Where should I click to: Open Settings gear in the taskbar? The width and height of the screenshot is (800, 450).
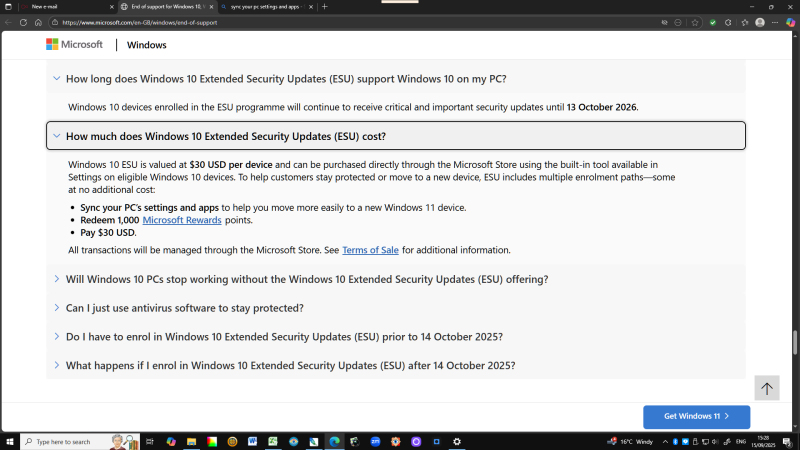pyautogui.click(x=457, y=441)
